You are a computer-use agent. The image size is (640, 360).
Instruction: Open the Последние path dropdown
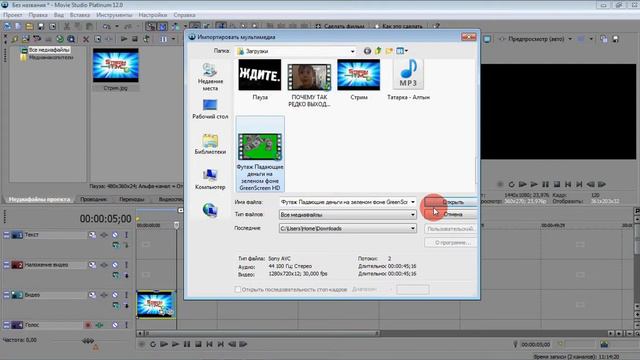[x=348, y=228]
